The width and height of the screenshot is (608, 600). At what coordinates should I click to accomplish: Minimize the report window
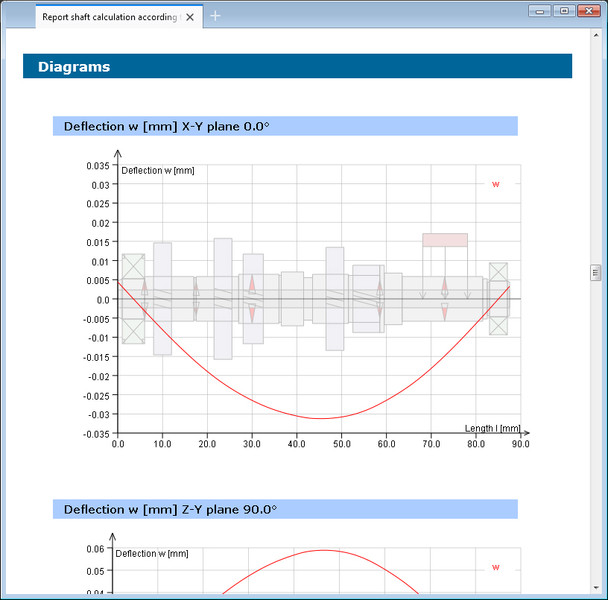(x=541, y=11)
